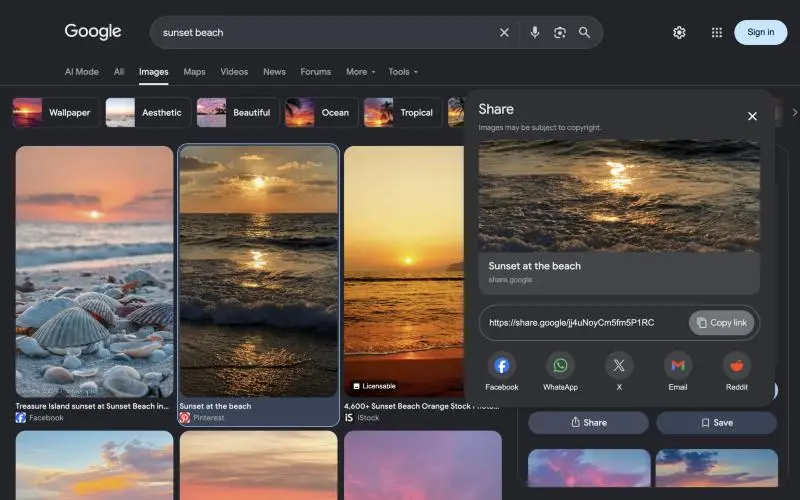The height and width of the screenshot is (500, 800).
Task: Select the Images tab
Action: pyautogui.click(x=154, y=72)
